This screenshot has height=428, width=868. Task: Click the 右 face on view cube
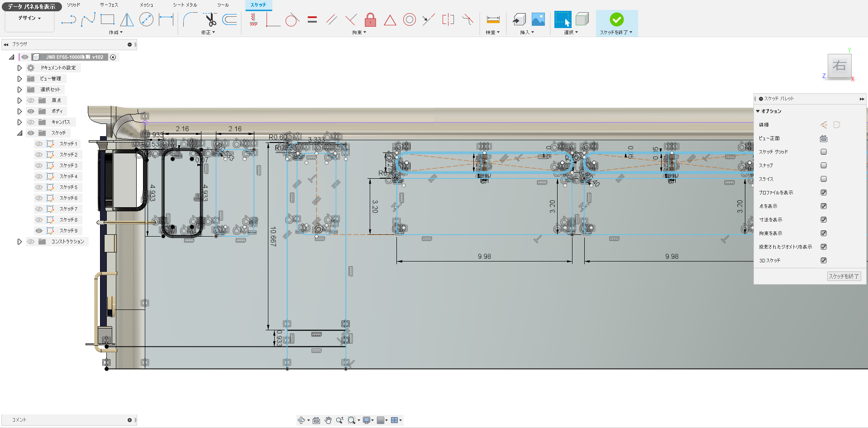[x=839, y=66]
